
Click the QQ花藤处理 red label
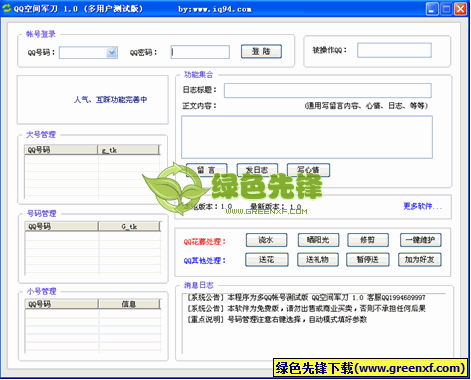coord(204,241)
